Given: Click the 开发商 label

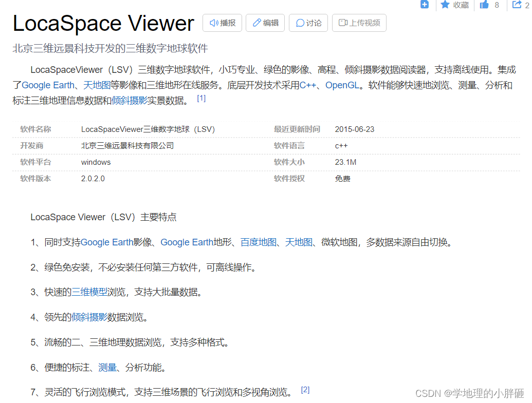Looking at the screenshot, I should [x=31, y=146].
